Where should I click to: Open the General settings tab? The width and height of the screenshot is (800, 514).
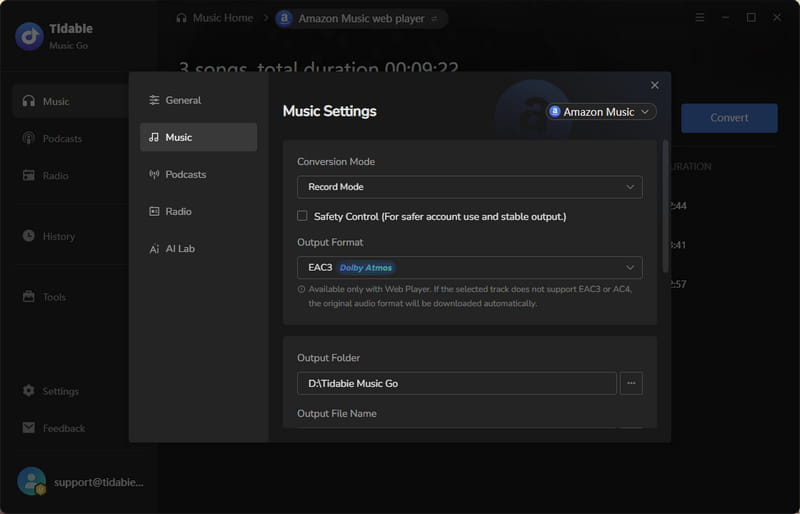(x=198, y=100)
